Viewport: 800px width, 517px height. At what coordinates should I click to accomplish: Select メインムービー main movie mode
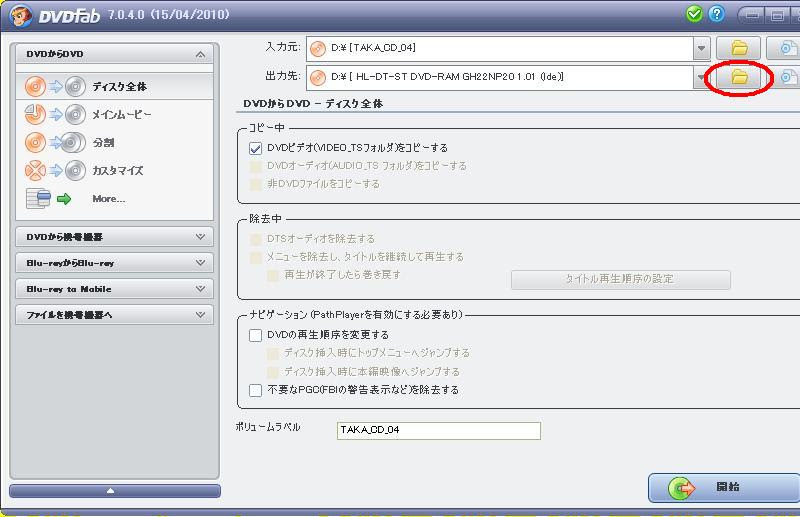(114, 114)
